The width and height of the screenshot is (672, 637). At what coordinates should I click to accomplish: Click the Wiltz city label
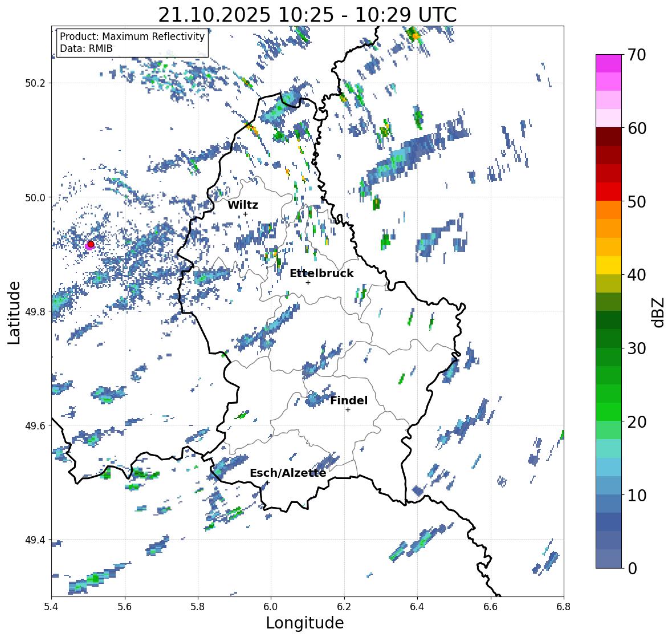(243, 205)
